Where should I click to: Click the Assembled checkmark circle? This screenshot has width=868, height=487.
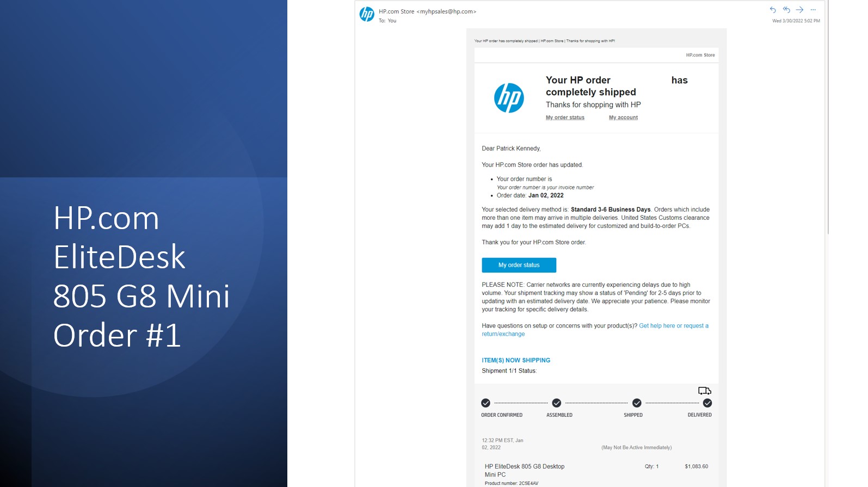pyautogui.click(x=556, y=403)
